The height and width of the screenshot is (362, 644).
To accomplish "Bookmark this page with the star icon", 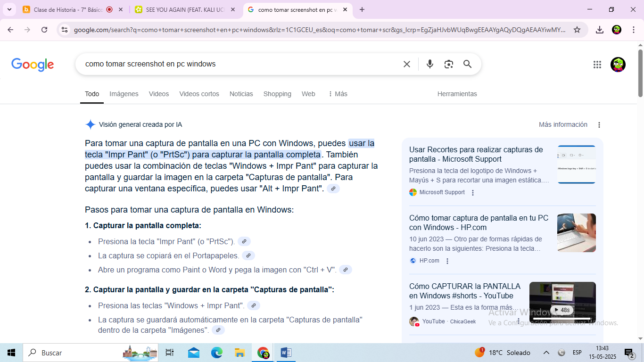I will tap(577, 30).
